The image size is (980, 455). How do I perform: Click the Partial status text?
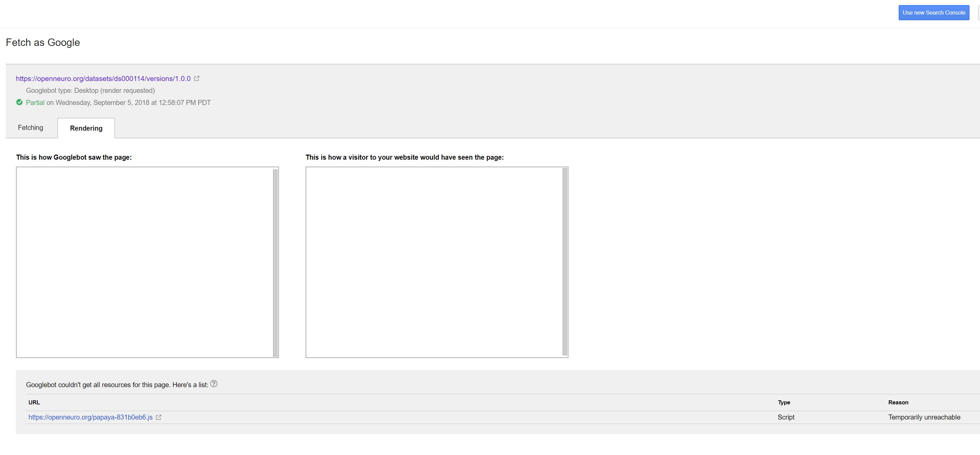(35, 102)
